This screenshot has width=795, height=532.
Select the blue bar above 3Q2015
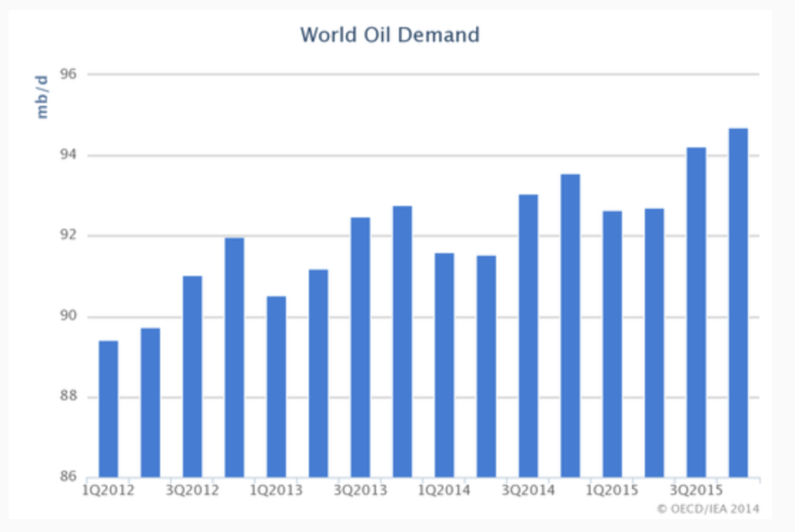tap(696, 312)
